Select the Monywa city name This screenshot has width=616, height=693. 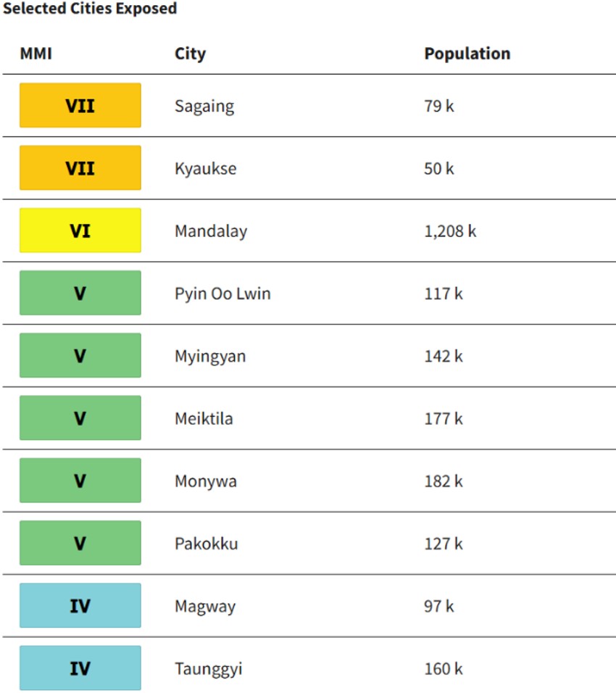[x=205, y=481]
